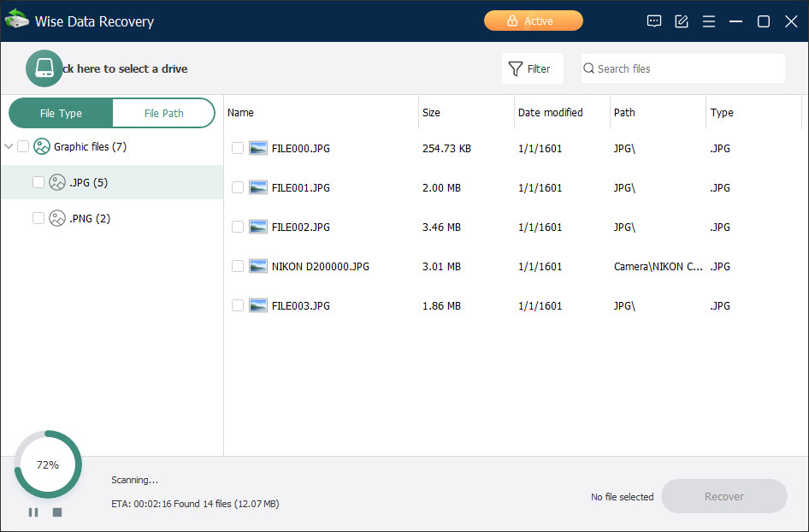This screenshot has height=532, width=809.
Task: Collapse the Graphic files tree node
Action: tap(9, 146)
